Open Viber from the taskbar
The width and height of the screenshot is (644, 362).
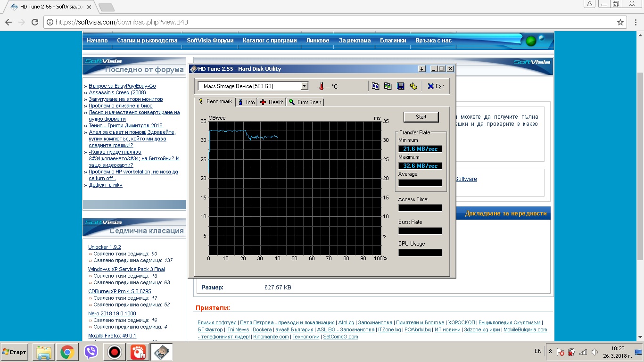click(91, 352)
